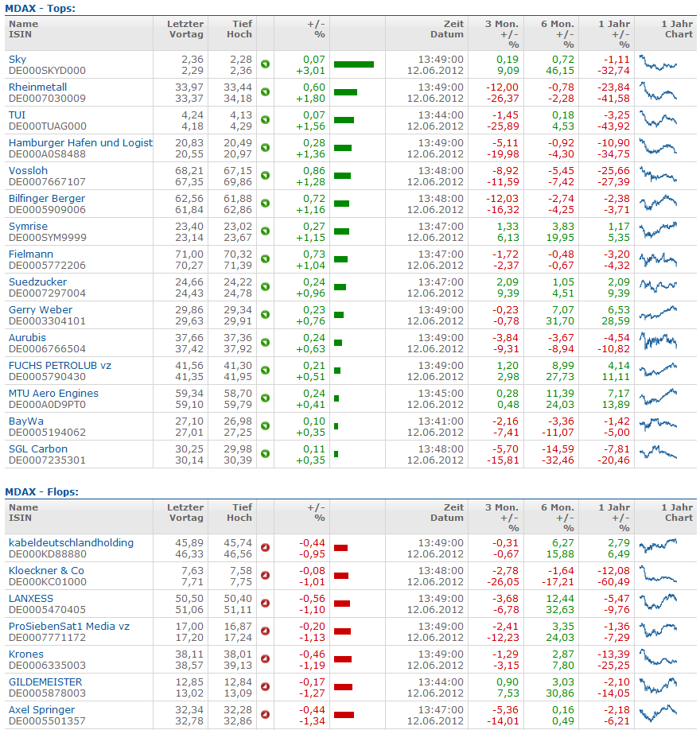View the 1-year chart thumbnail for Sky
700x730 pixels.
tap(658, 63)
